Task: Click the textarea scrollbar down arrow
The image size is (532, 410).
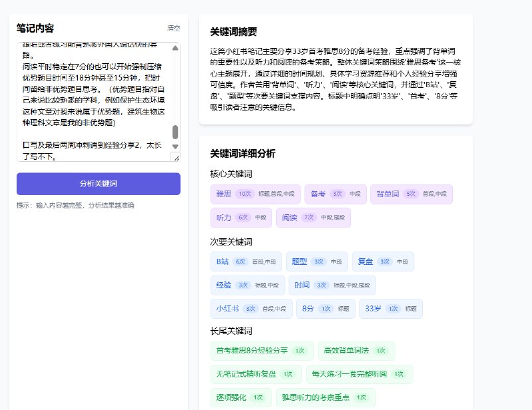Action: tap(175, 146)
